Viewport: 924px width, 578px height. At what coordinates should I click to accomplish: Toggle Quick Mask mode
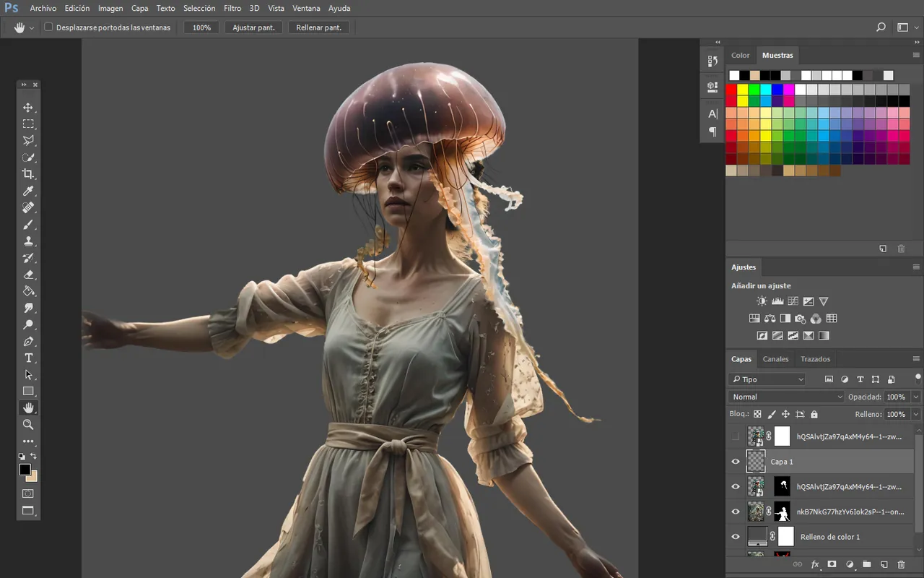click(28, 493)
